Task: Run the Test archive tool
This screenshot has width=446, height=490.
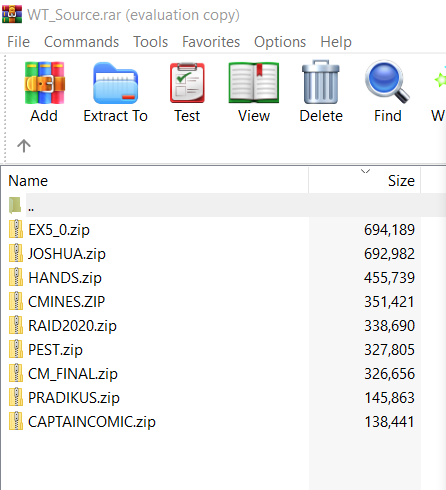Action: (x=187, y=83)
